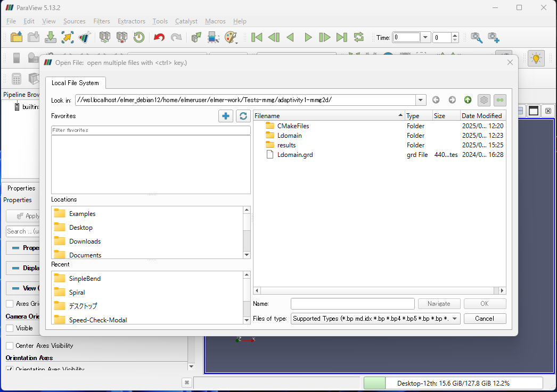Click the Open file toolbar icon

click(x=17, y=37)
